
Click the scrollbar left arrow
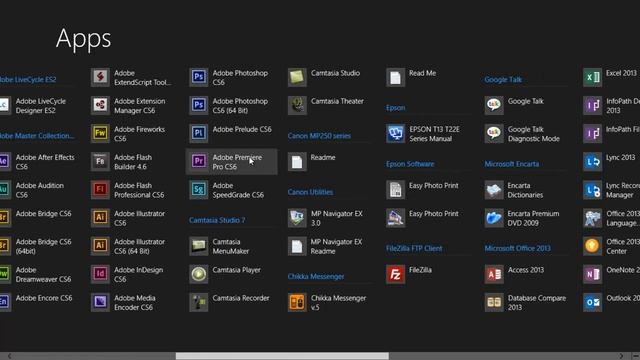pyautogui.click(x=9, y=356)
